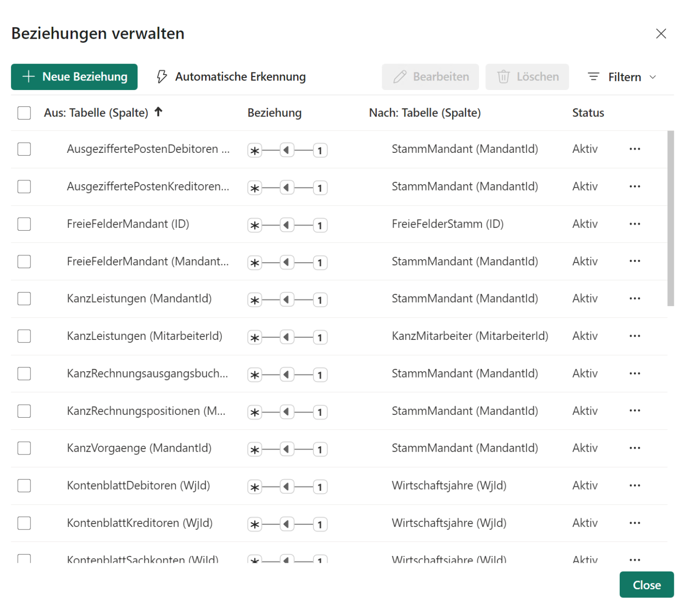This screenshot has height=616, width=692.
Task: Open more options for KanzRechnungsausgangsbuch row
Action: point(635,374)
